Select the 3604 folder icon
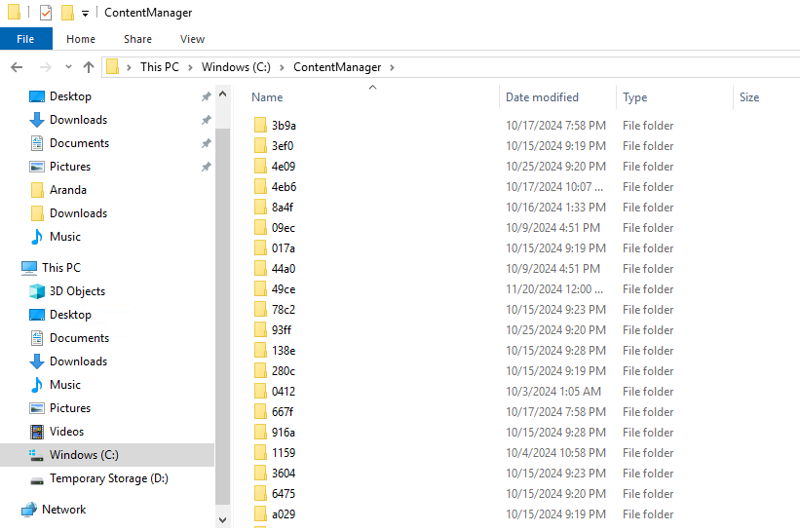The image size is (800, 532). [x=260, y=473]
